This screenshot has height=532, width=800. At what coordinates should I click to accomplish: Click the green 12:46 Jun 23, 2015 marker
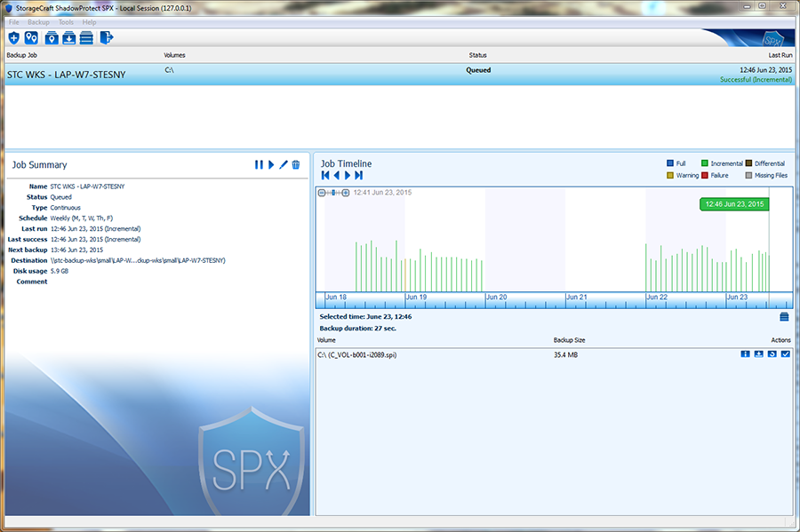(x=734, y=204)
